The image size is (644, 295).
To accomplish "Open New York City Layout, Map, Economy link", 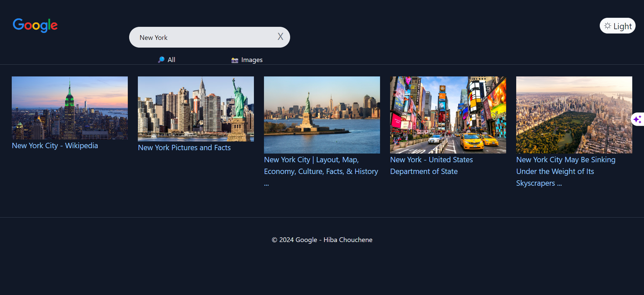I will pos(321,171).
